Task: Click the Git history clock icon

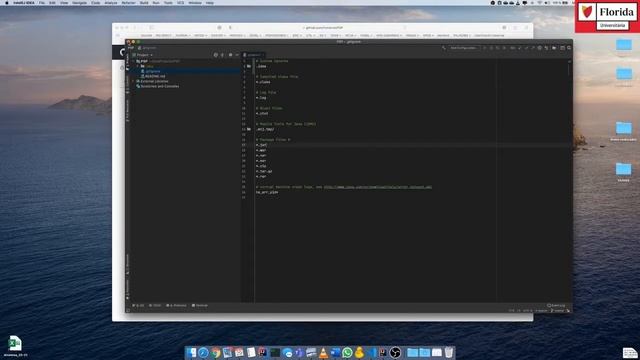Action: pos(540,48)
